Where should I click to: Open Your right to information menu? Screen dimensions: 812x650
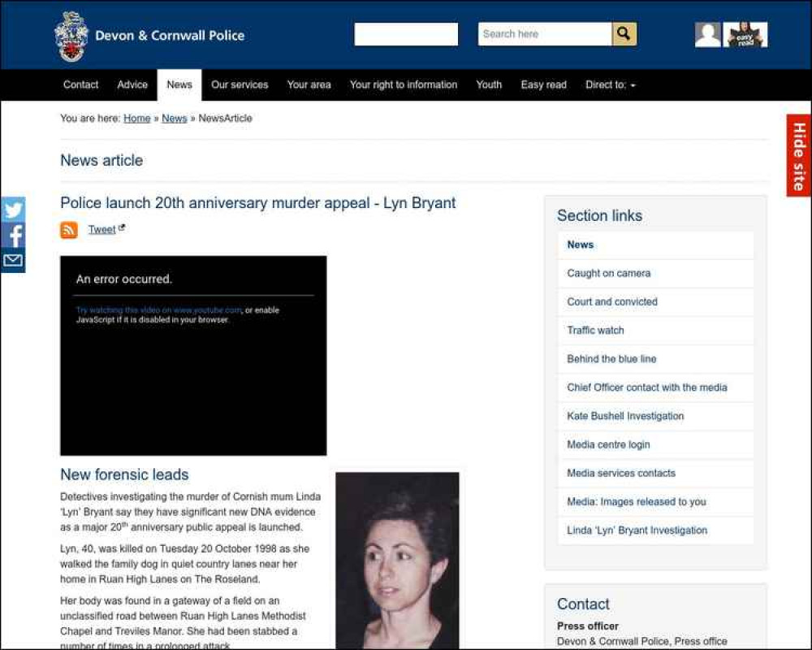click(x=404, y=84)
